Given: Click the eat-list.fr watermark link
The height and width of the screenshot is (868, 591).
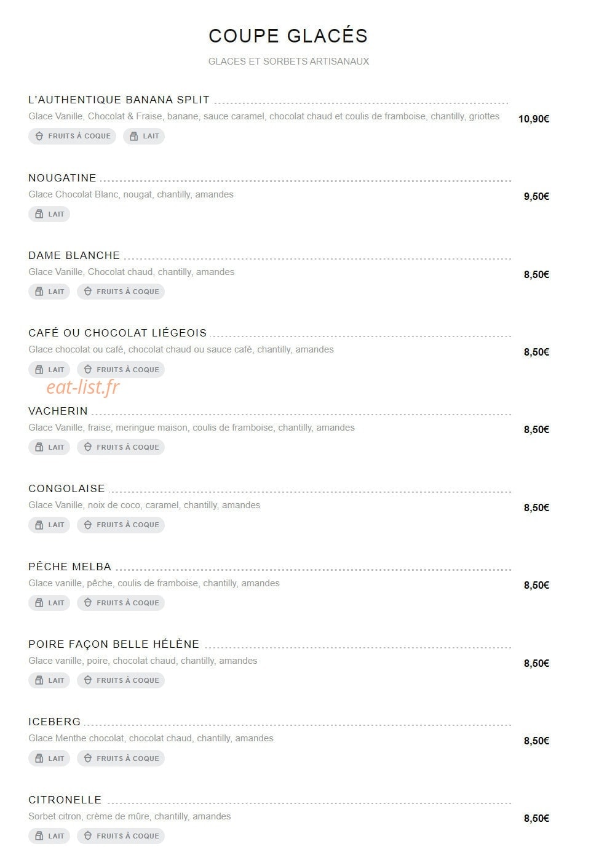Looking at the screenshot, I should 83,387.
